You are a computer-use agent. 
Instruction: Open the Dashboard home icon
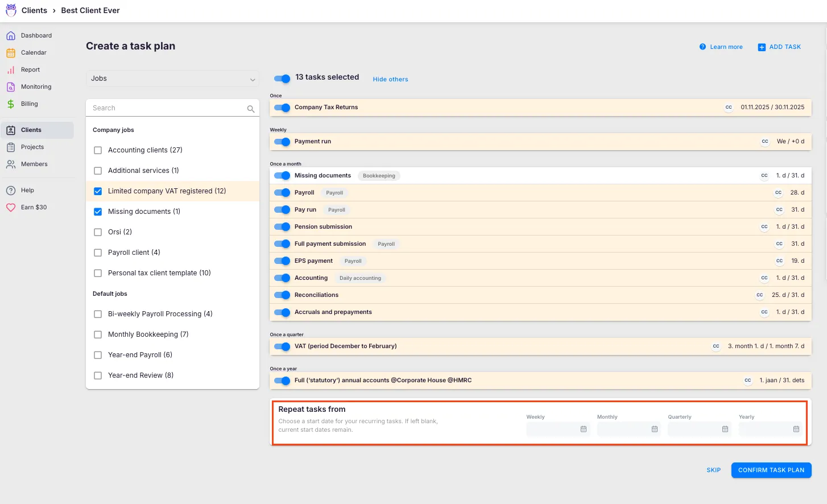(11, 36)
